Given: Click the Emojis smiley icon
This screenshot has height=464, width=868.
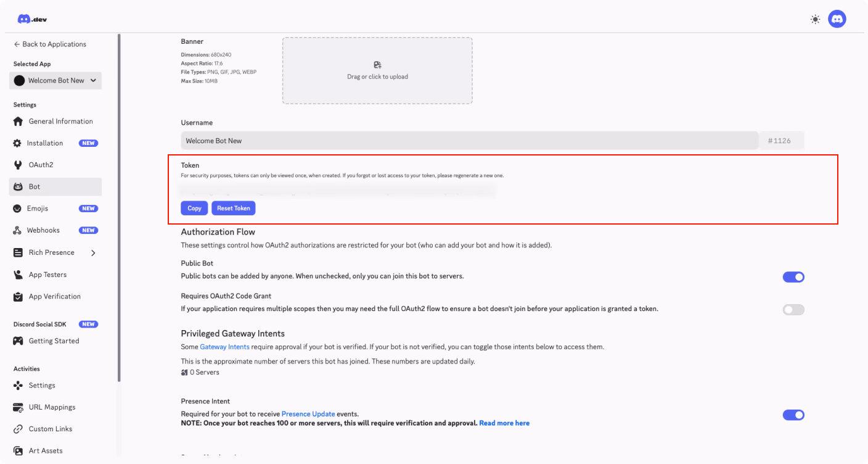Looking at the screenshot, I should coord(17,209).
